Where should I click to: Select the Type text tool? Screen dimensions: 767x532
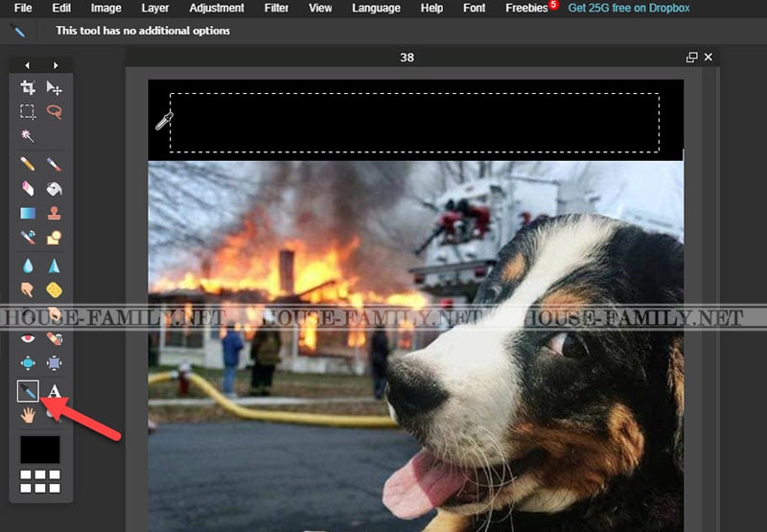(x=54, y=391)
